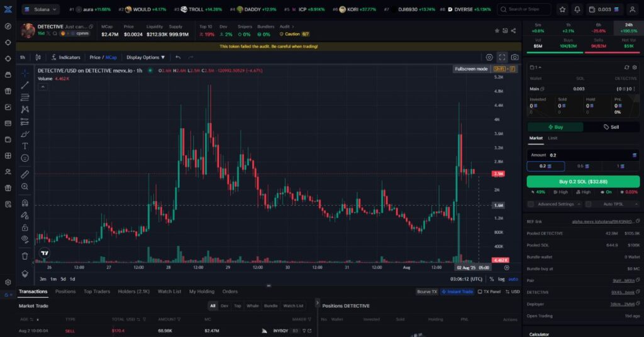Take a chart snapshot with camera icon
Image resolution: width=644 pixels, height=337 pixels.
point(514,57)
